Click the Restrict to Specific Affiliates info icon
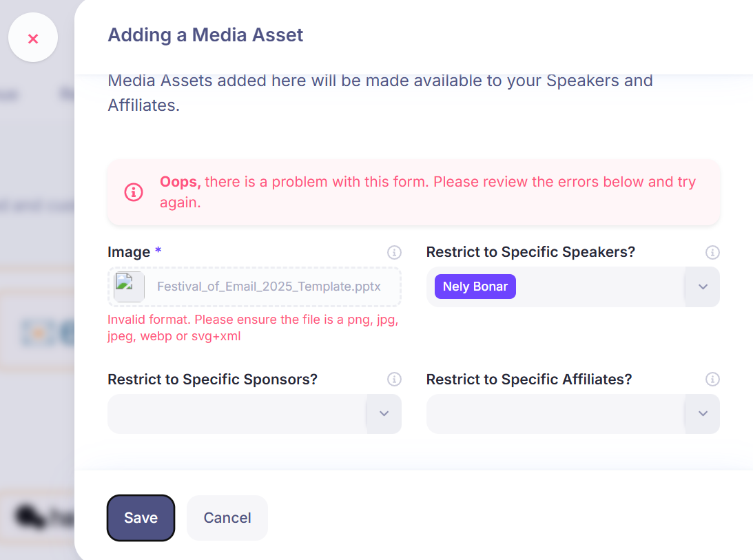 pyautogui.click(x=712, y=380)
